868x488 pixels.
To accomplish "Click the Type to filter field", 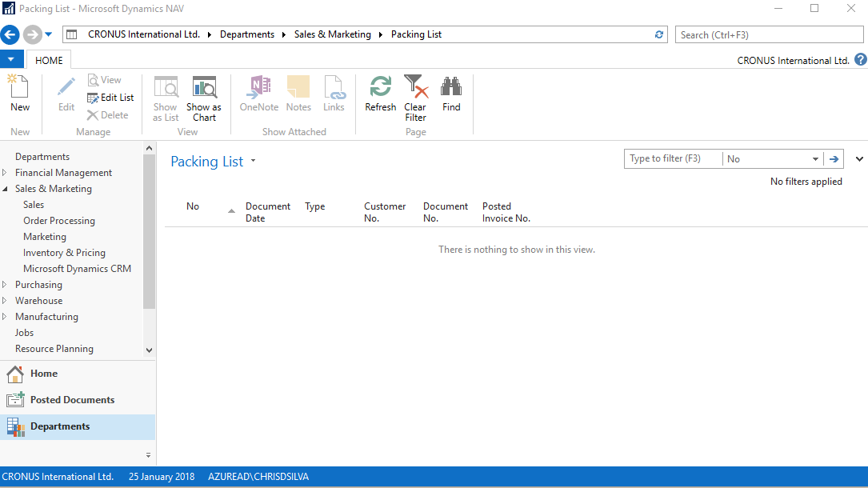I will click(673, 158).
